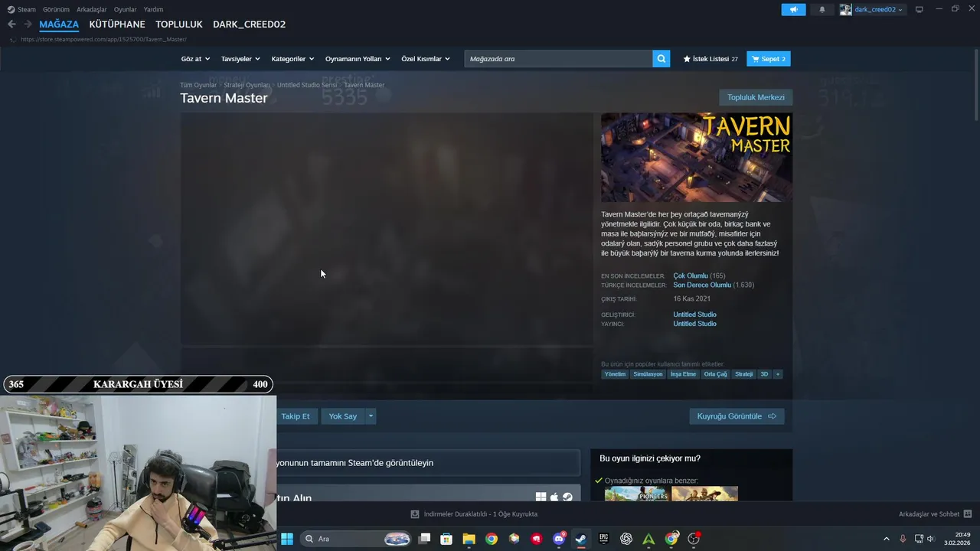Click the Steam back navigation arrow
The width and height of the screenshot is (980, 551).
coord(11,24)
